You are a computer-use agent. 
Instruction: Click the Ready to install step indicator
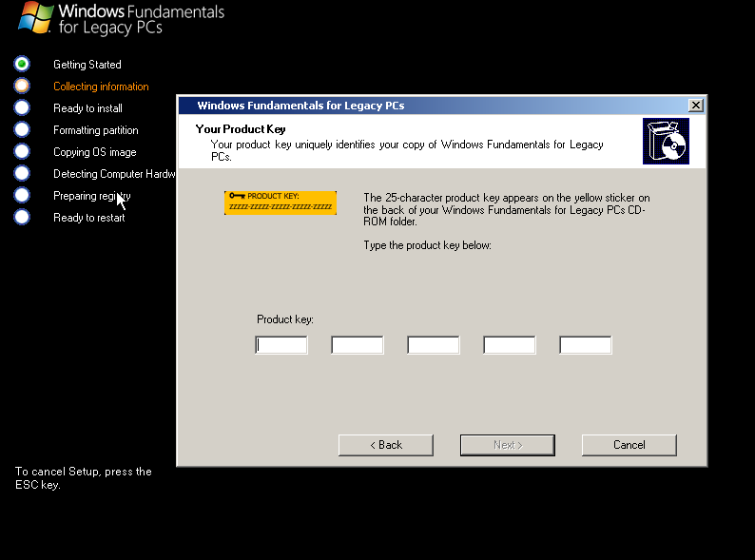[x=22, y=107]
